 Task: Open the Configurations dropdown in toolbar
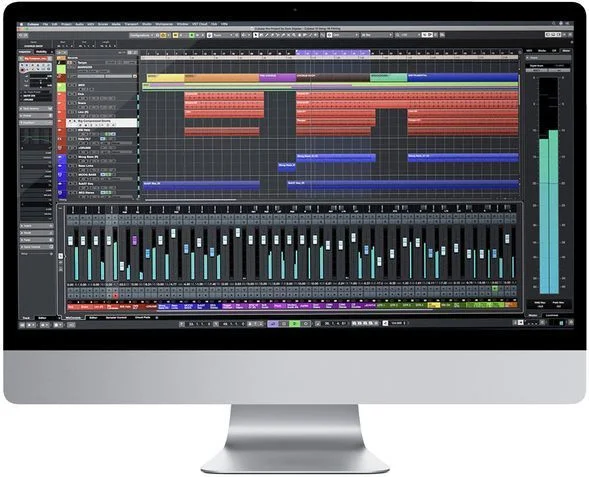[142, 35]
